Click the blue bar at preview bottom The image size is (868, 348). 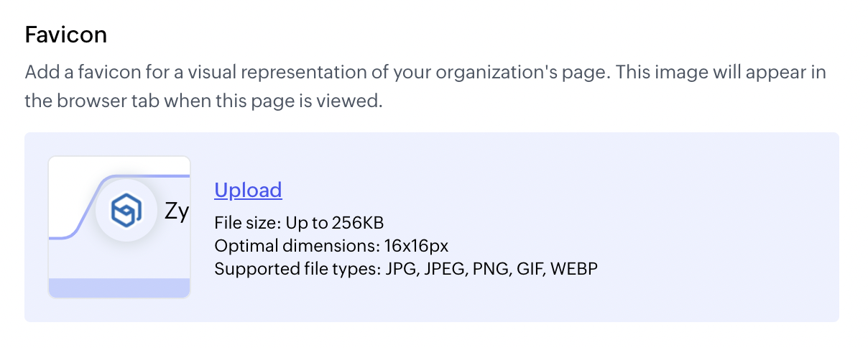tap(119, 288)
